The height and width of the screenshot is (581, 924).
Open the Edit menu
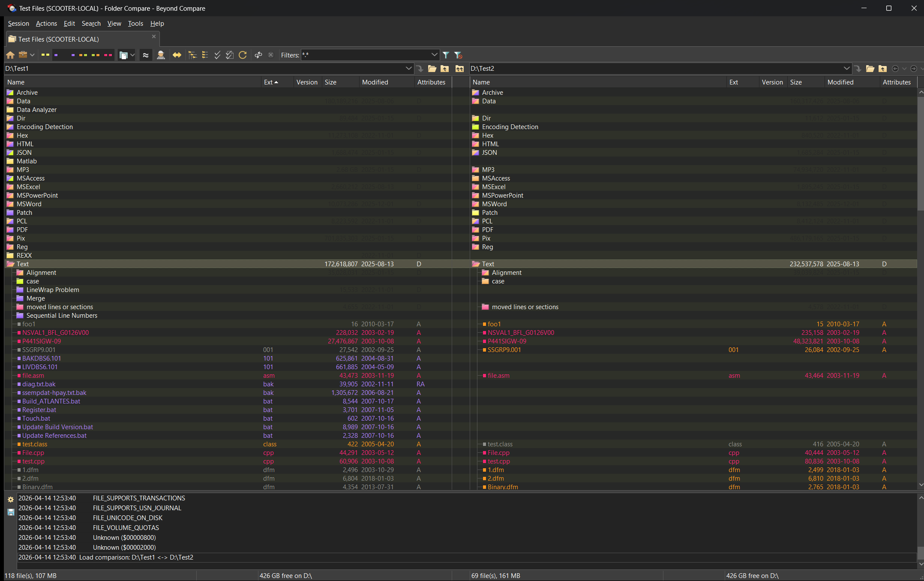(x=69, y=24)
